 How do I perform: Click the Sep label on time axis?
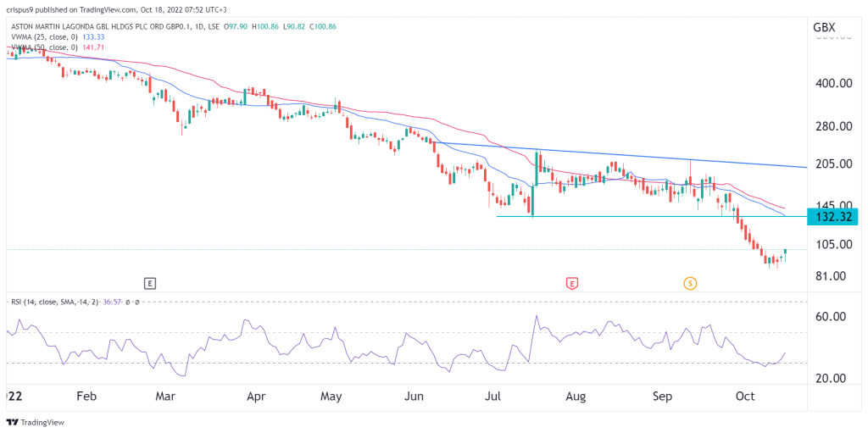tap(662, 397)
